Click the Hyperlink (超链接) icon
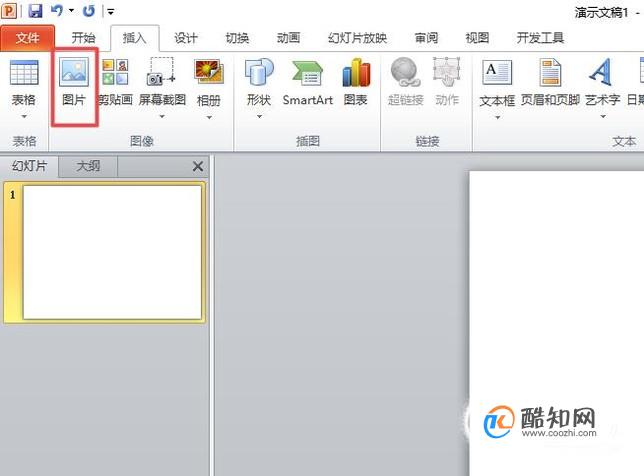Viewport: 644px width, 476px height. pos(405,73)
